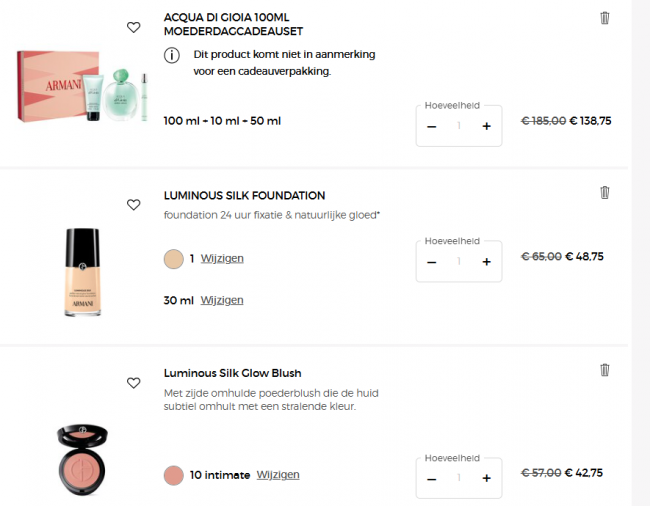The image size is (650, 506).
Task: Remove Luminous Silk Foundation from cart
Action: pos(604,192)
